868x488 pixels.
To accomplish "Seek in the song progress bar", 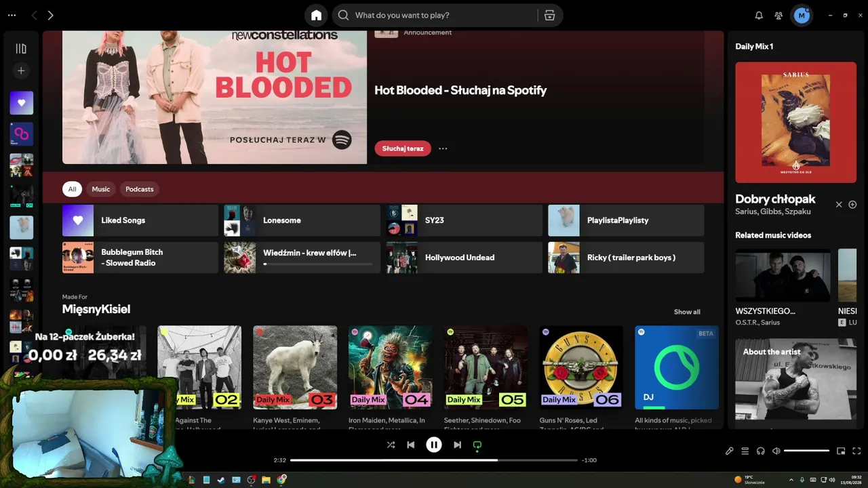I will point(434,460).
